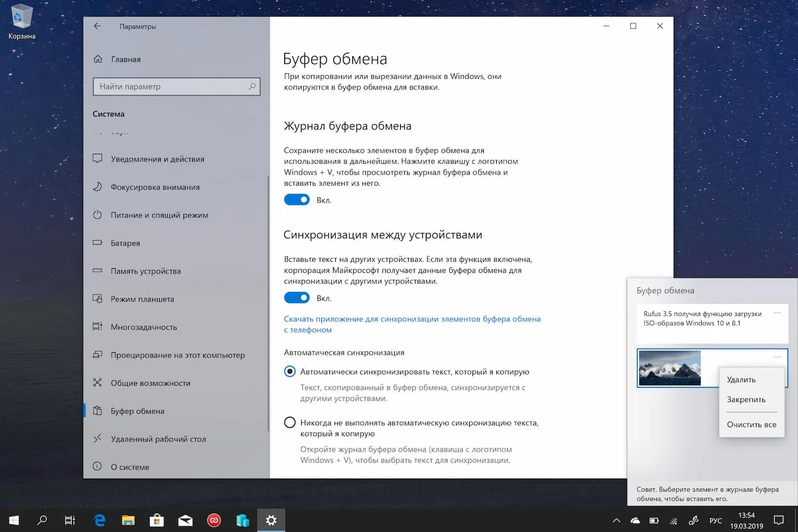Open the Mail app from the taskbar
The width and height of the screenshot is (798, 532).
185,520
